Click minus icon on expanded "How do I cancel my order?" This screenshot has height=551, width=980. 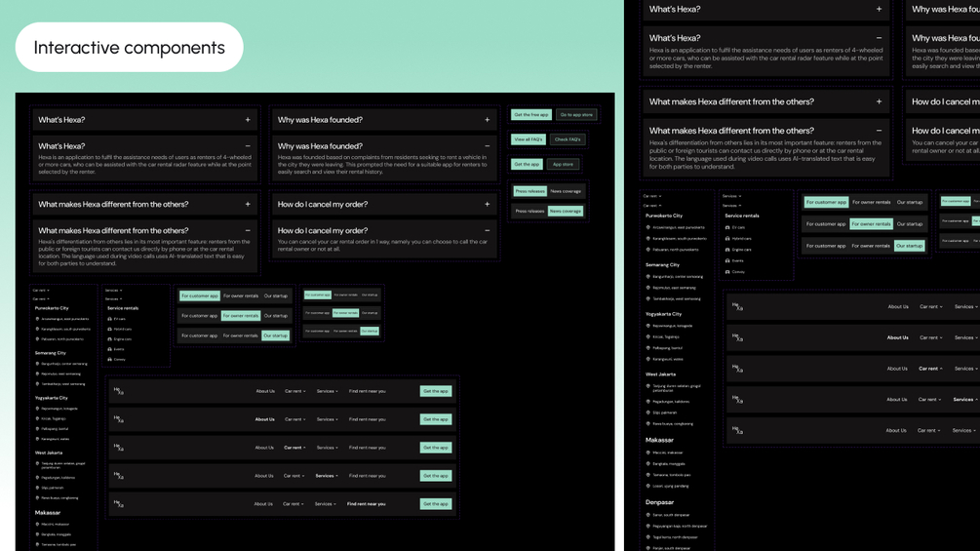(487, 230)
